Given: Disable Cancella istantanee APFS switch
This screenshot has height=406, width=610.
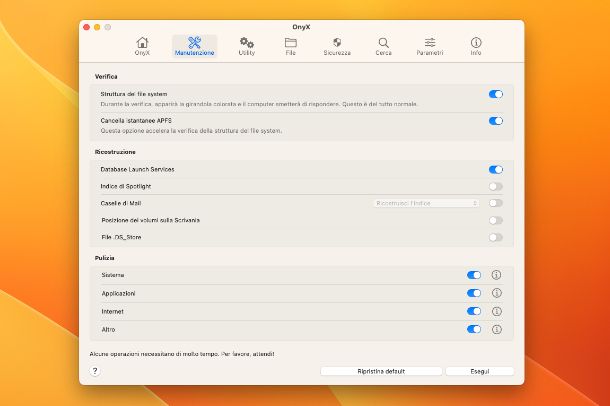Looking at the screenshot, I should coord(496,121).
